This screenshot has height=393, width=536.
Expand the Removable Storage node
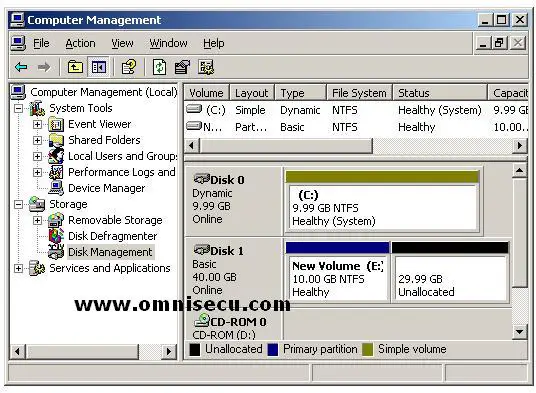tap(37, 220)
